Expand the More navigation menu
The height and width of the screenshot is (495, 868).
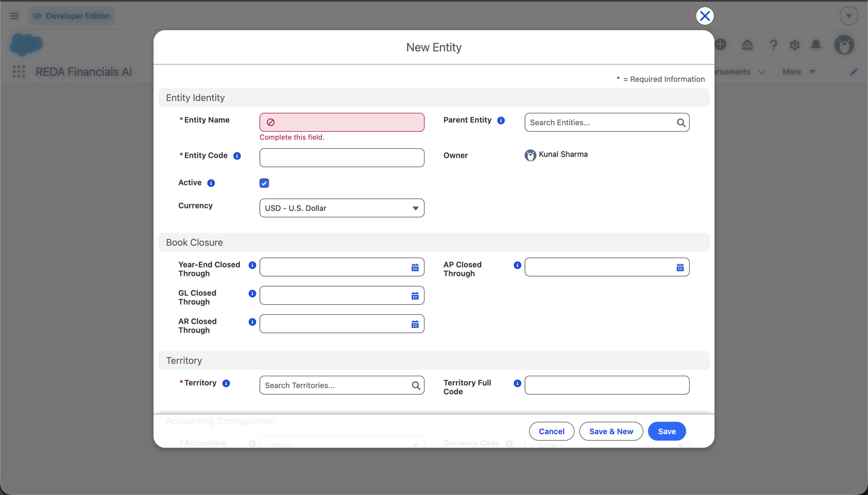pyautogui.click(x=799, y=72)
